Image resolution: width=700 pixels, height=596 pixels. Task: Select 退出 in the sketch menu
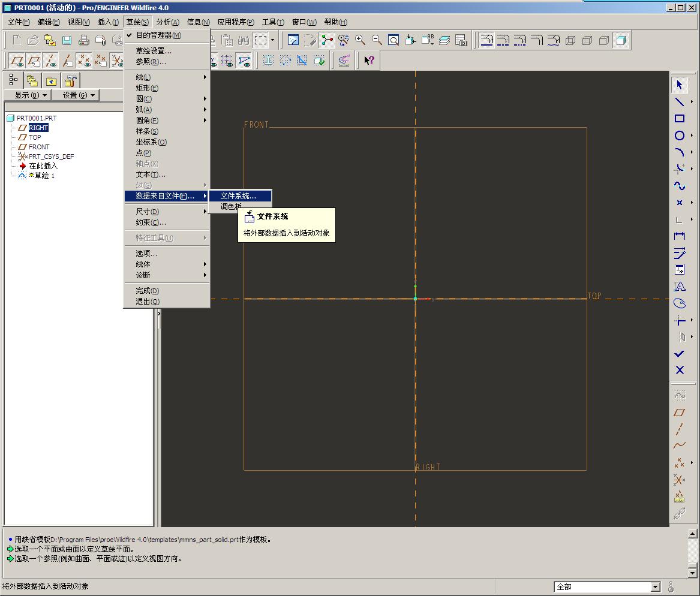[167, 302]
